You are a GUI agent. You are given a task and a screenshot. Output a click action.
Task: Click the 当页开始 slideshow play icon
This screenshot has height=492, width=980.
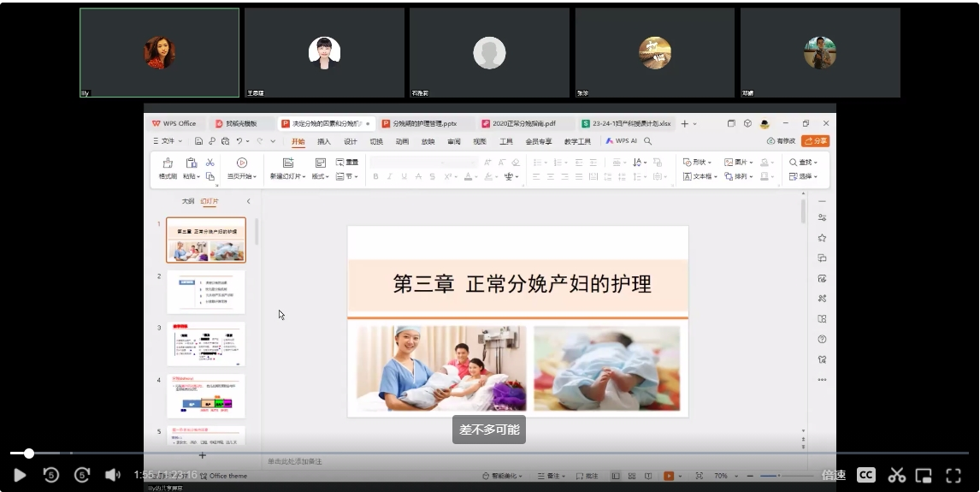coord(242,163)
